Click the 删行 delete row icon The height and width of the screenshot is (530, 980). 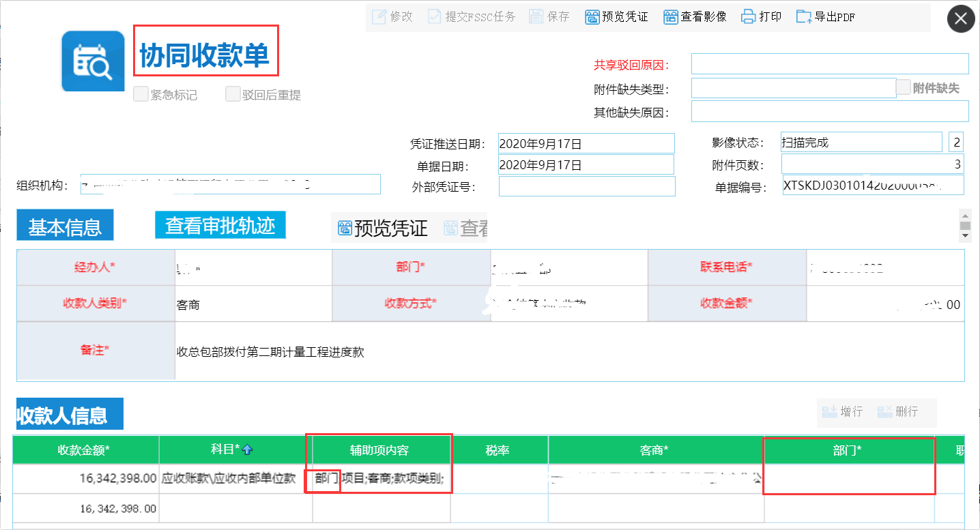click(885, 411)
